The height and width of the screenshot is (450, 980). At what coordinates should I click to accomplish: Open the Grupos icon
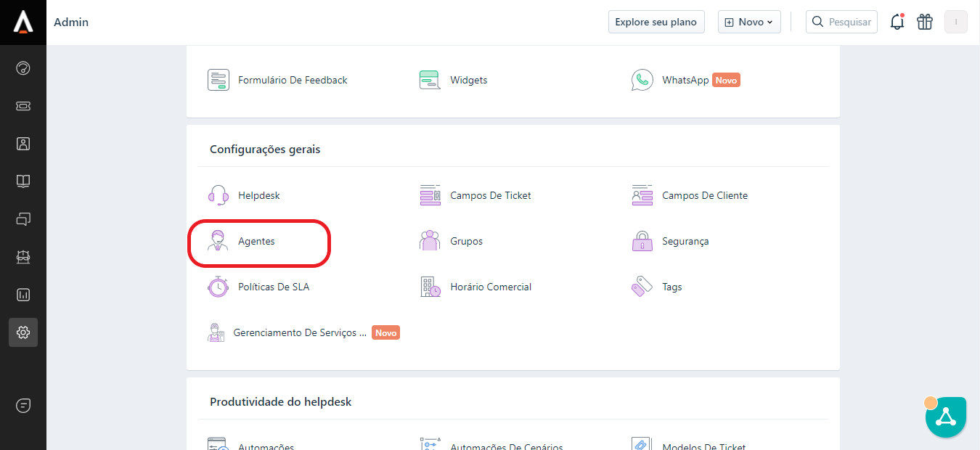click(x=430, y=241)
